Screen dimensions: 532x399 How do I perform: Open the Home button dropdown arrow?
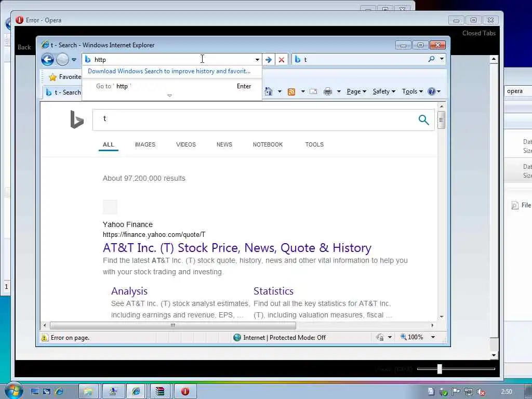click(280, 91)
